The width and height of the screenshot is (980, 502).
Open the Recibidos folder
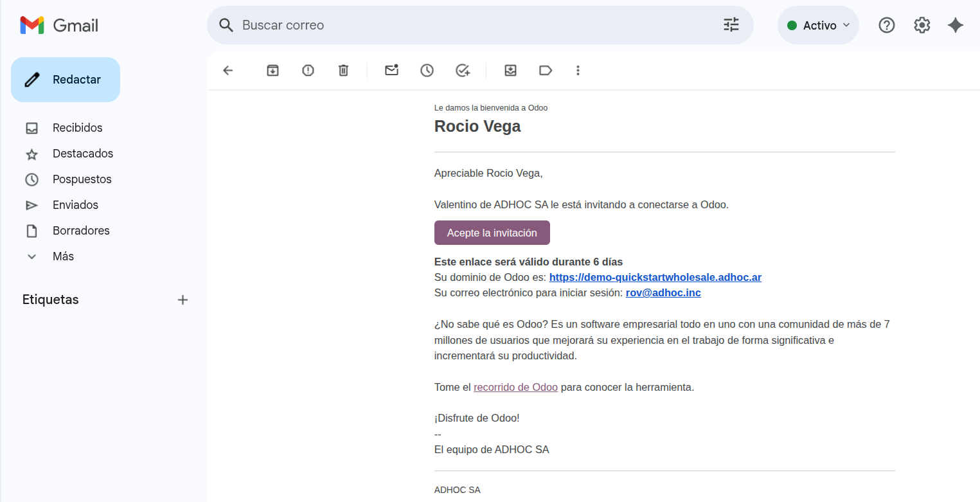(x=77, y=128)
